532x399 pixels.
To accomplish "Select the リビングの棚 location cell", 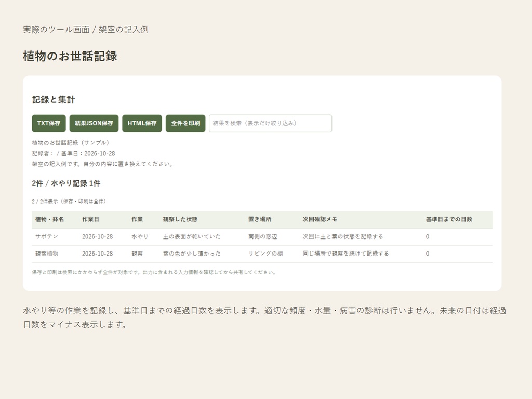I will tap(265, 254).
